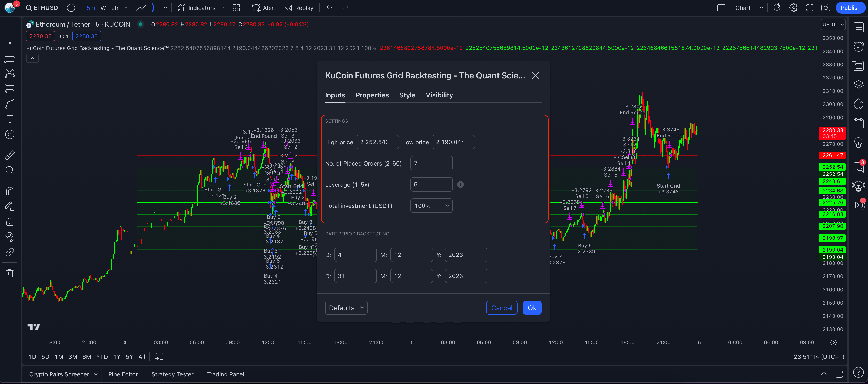Toggle lock all drawing tools
Image resolution: width=868 pixels, height=384 pixels.
click(10, 222)
